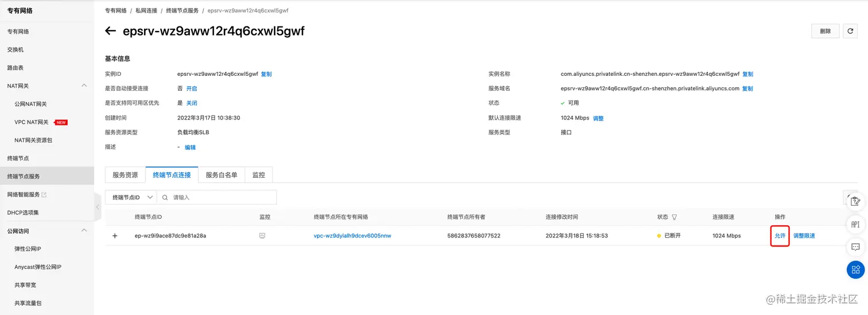
Task: Open the feedback chat bubble icon
Action: pyautogui.click(x=855, y=247)
